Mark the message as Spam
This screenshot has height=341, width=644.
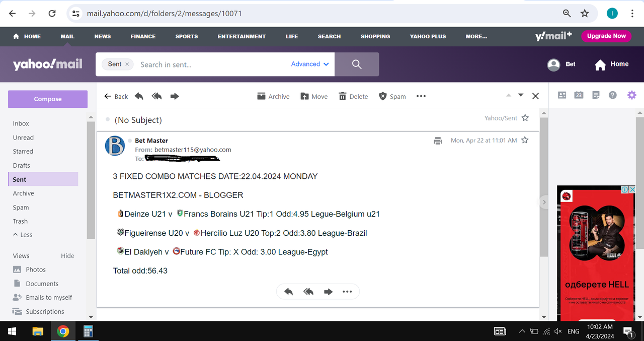click(x=392, y=96)
